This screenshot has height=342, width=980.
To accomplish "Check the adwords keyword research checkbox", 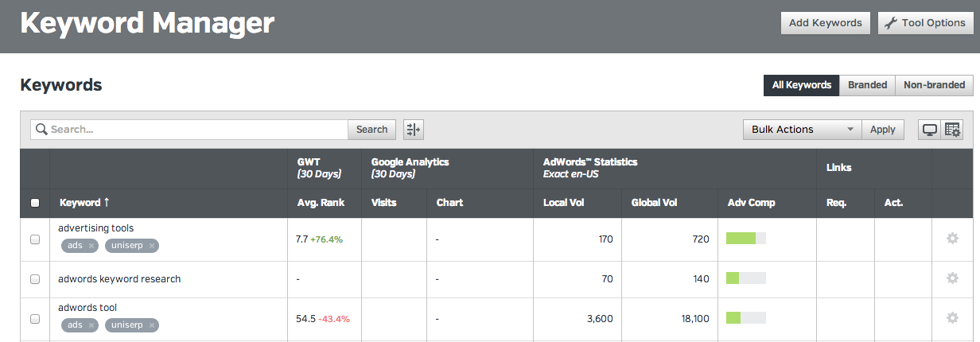I will pos(35,279).
